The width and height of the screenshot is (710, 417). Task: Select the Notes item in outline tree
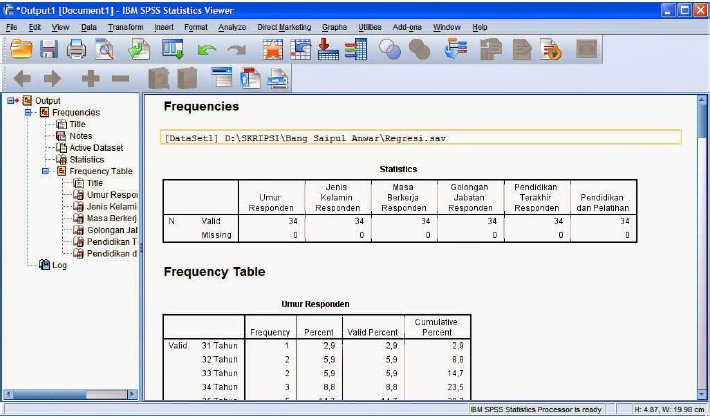(80, 136)
